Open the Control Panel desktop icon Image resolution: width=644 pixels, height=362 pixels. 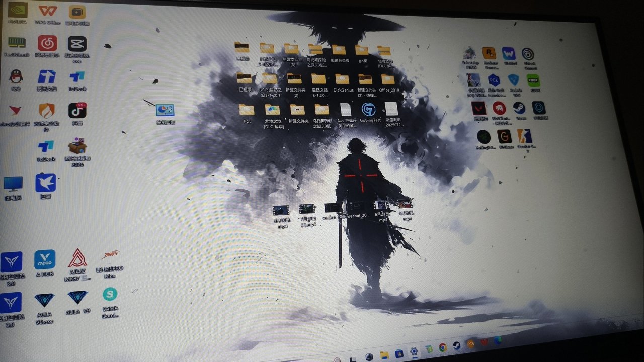click(165, 110)
